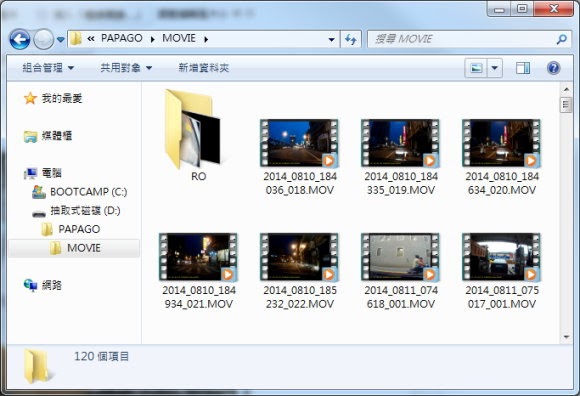Open the 組合管理 menu

click(x=48, y=68)
